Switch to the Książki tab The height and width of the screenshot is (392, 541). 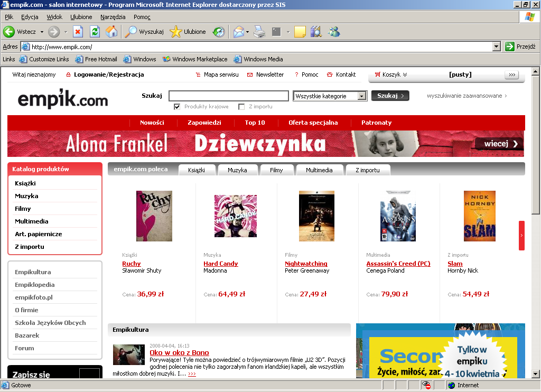pos(197,170)
